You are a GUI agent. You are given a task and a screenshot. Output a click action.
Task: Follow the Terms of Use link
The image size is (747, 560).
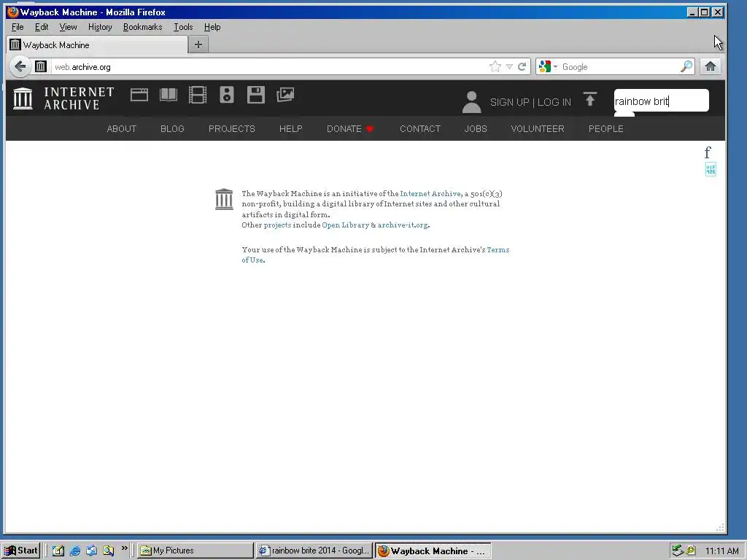pos(498,250)
